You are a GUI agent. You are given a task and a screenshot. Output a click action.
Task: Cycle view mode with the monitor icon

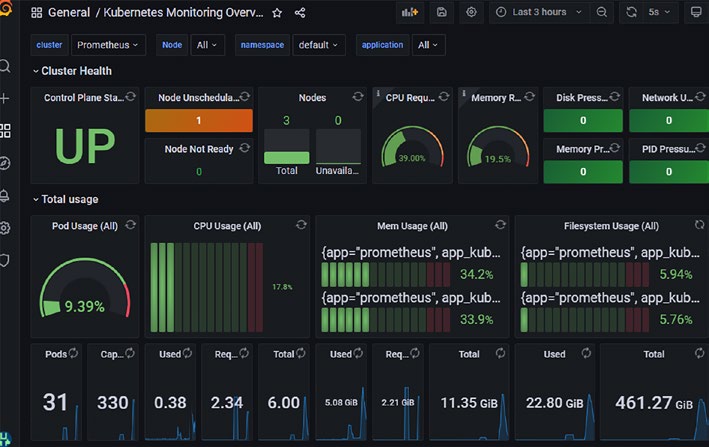(x=696, y=12)
